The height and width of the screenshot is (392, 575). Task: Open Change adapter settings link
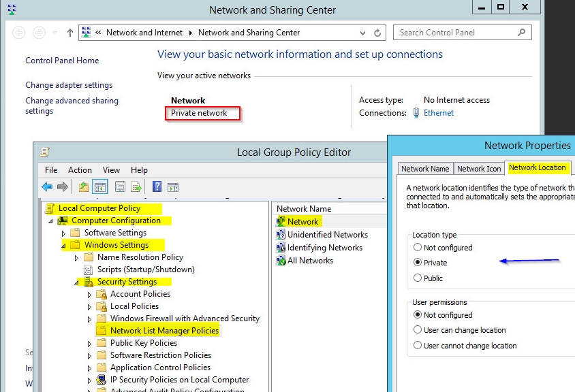point(69,85)
